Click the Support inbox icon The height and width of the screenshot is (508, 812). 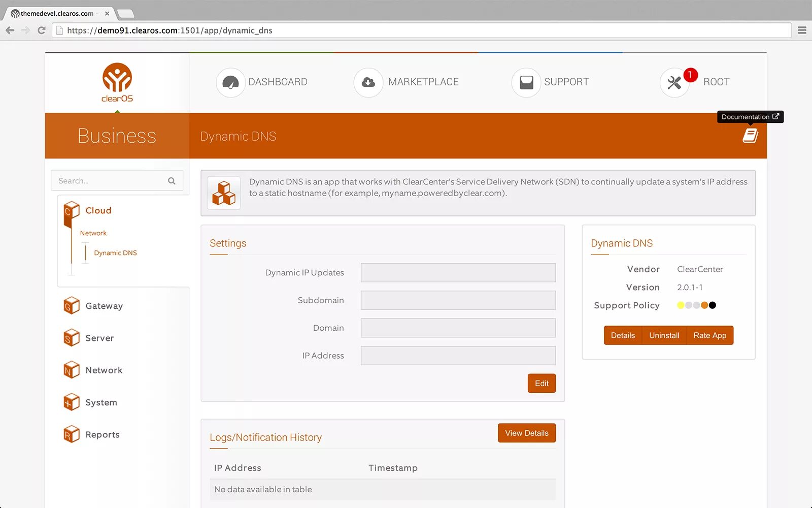[526, 82]
